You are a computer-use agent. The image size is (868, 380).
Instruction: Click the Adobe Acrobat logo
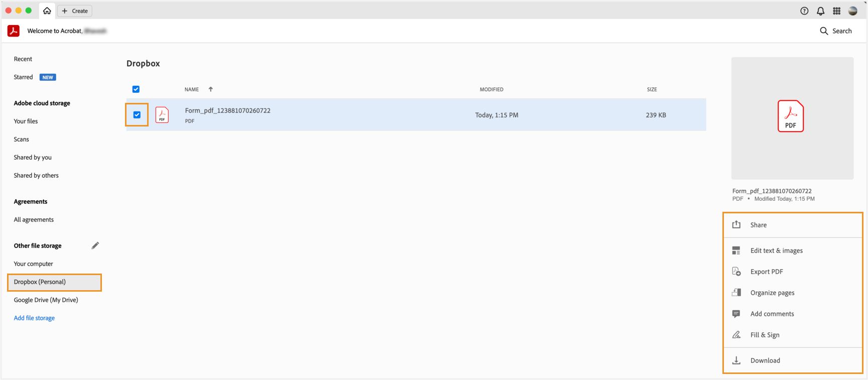14,31
